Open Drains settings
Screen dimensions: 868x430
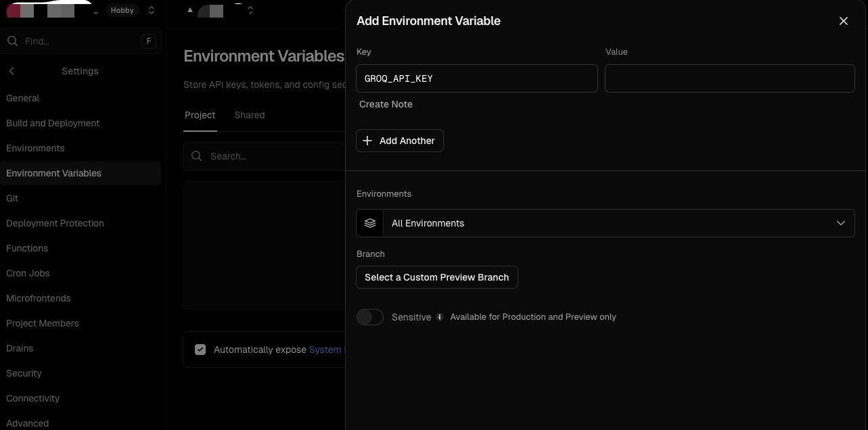[x=20, y=348]
